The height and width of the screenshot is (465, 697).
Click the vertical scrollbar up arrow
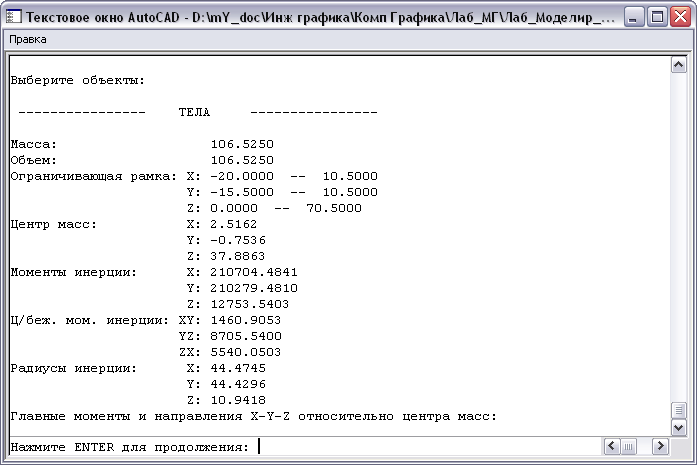pos(678,65)
